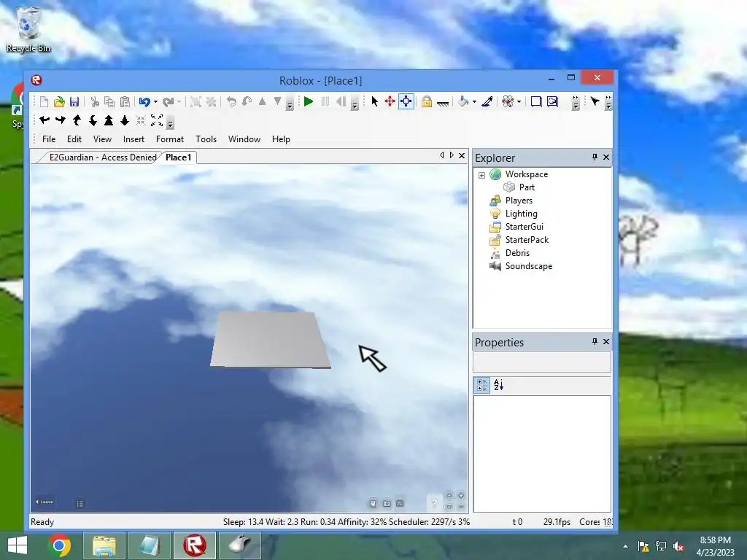Open the View menu
The image size is (747, 560).
102,139
